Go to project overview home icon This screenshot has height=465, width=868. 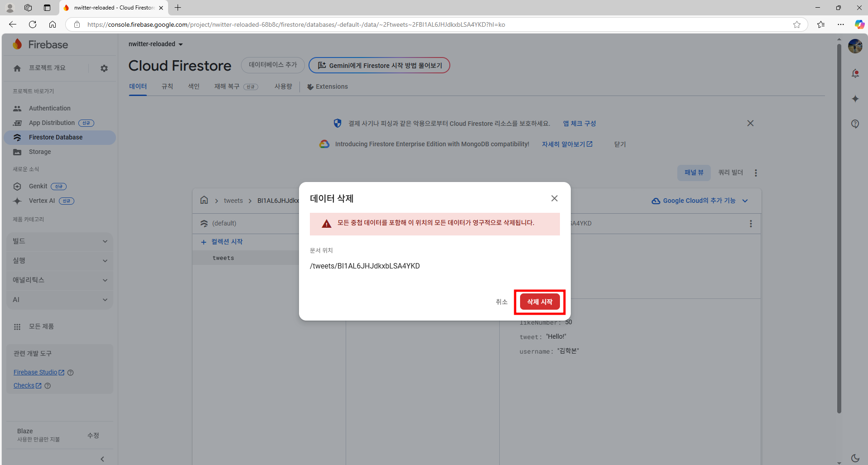pos(17,68)
